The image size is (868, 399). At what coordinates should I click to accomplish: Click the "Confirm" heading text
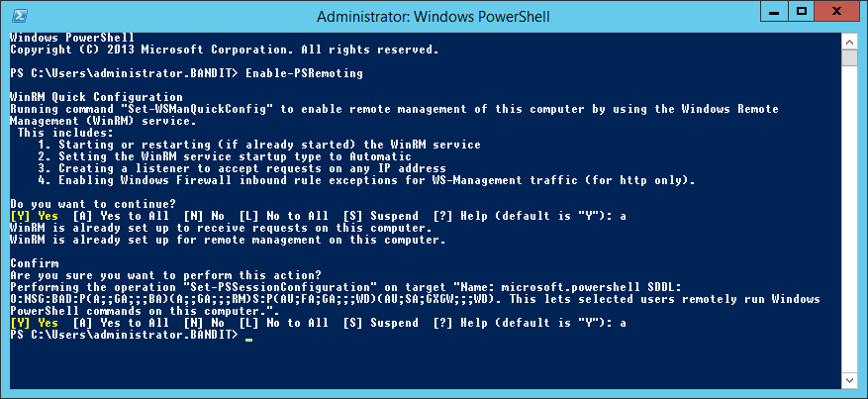tap(34, 264)
